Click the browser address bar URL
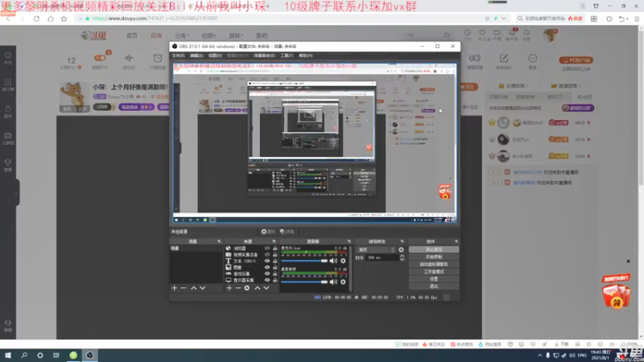644x362 pixels. coord(155,19)
